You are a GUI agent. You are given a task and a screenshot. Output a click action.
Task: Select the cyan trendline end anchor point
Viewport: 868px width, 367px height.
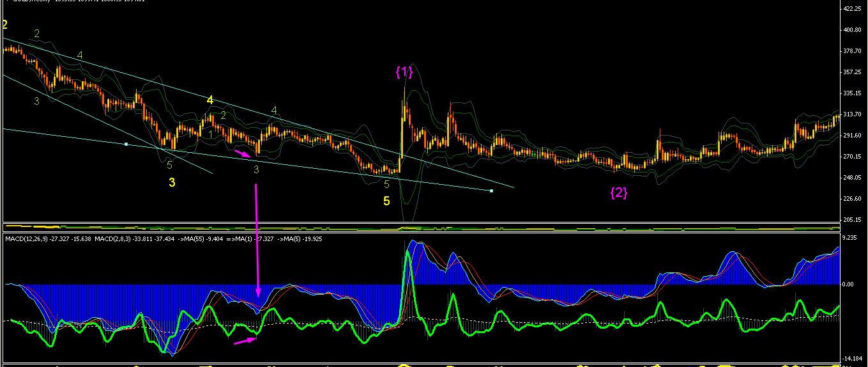pos(491,191)
